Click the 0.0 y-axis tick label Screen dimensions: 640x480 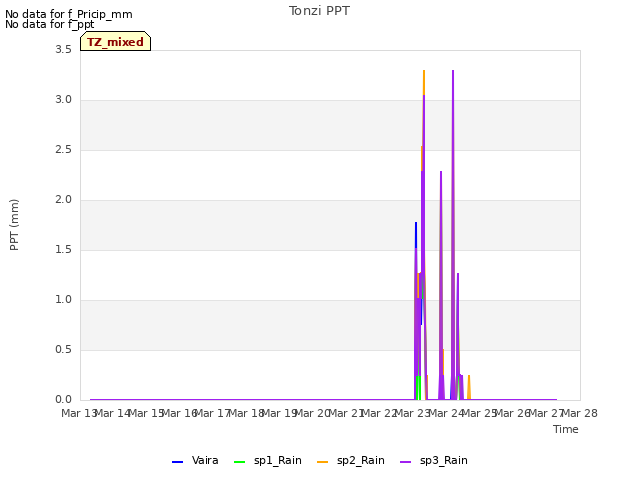pos(63,400)
